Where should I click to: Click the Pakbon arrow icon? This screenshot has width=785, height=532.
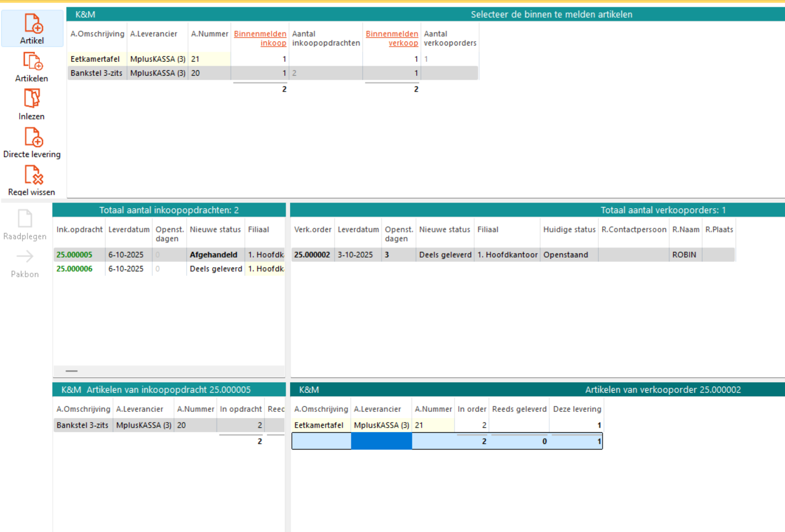(x=25, y=256)
